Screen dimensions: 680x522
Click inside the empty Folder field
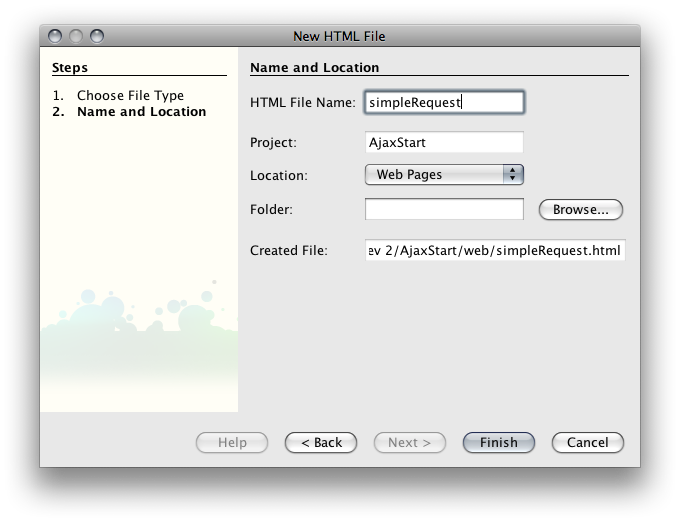tap(444, 209)
